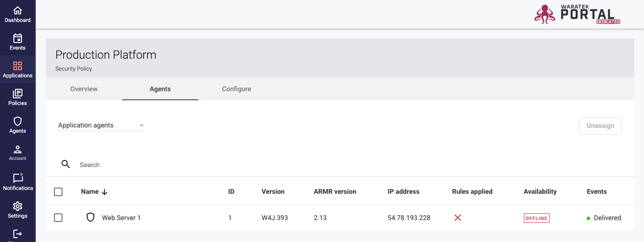Go to Agents shield icon in sidebar
This screenshot has height=242, width=644.
coord(18,121)
